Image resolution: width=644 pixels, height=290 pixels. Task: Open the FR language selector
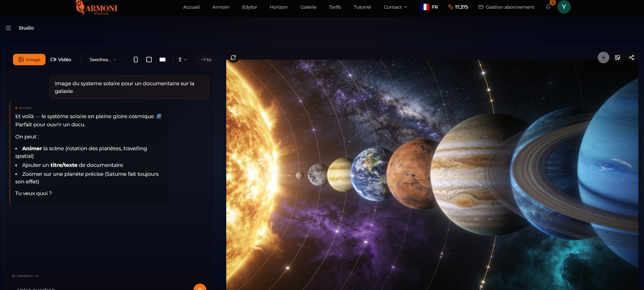[429, 7]
